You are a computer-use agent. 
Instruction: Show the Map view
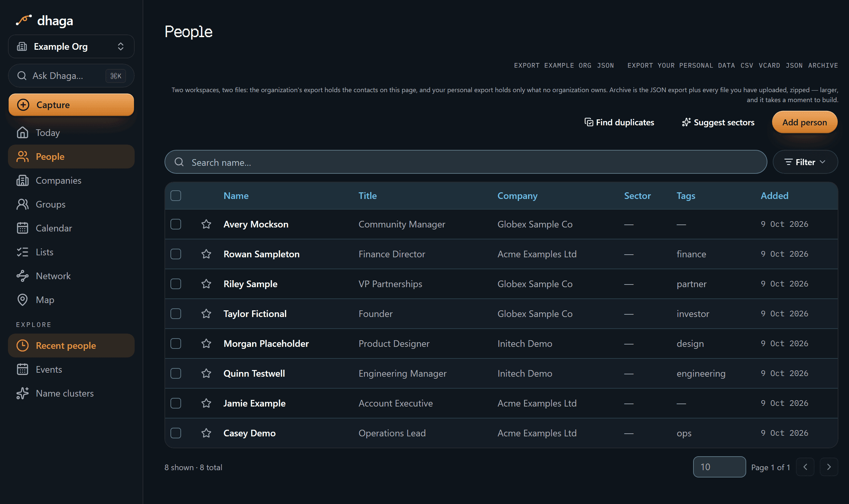[71, 300]
